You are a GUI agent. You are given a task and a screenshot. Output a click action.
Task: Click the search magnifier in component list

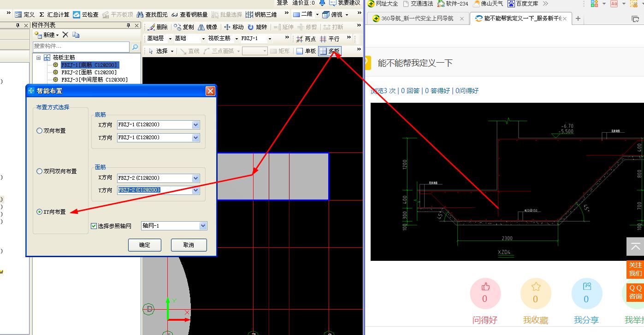tap(135, 47)
